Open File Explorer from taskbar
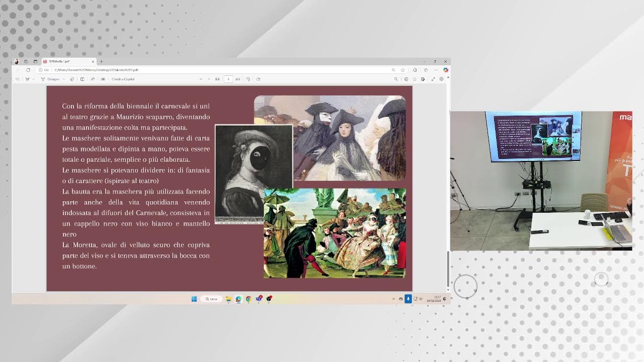 [x=228, y=299]
